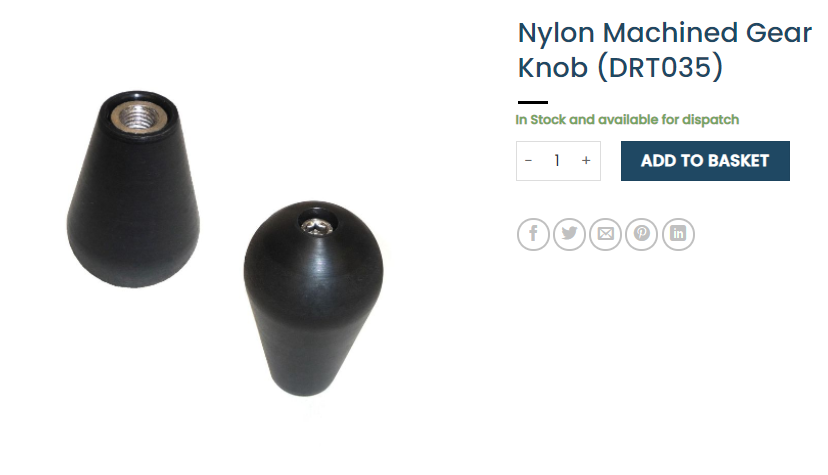Share via the email envelope icon
Screen dimensions: 828x475
605,234
